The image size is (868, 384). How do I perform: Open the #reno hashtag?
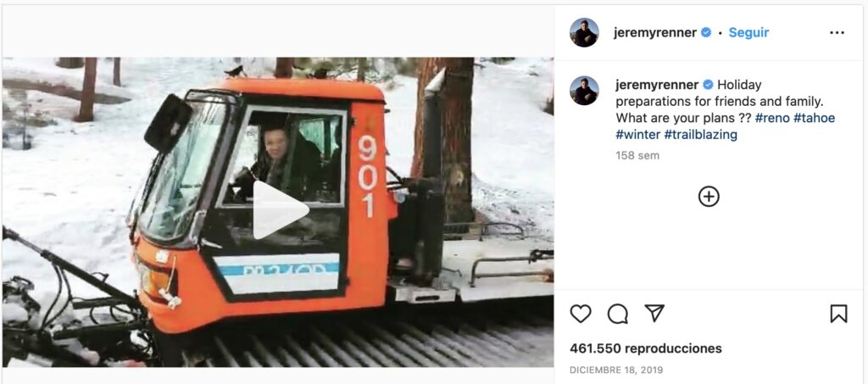(772, 118)
